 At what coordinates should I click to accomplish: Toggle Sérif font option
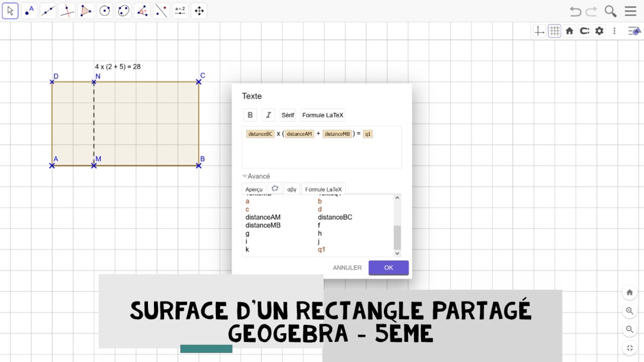click(x=288, y=115)
